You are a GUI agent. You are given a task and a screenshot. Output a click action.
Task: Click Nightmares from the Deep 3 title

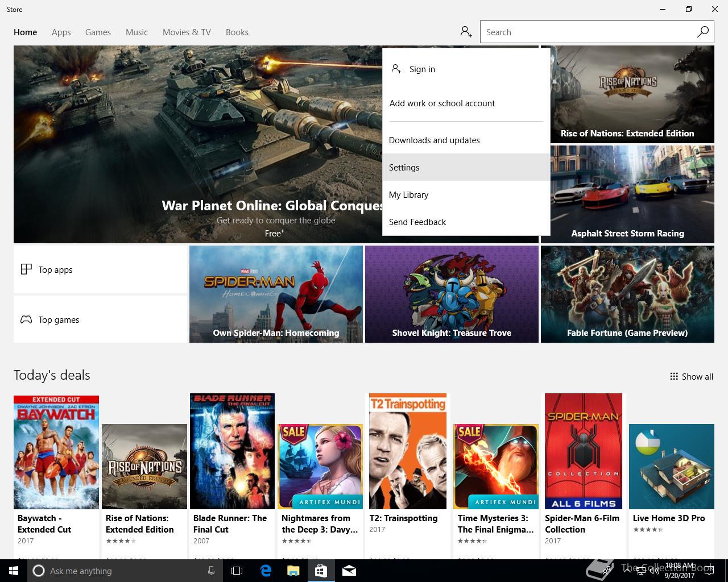[320, 523]
